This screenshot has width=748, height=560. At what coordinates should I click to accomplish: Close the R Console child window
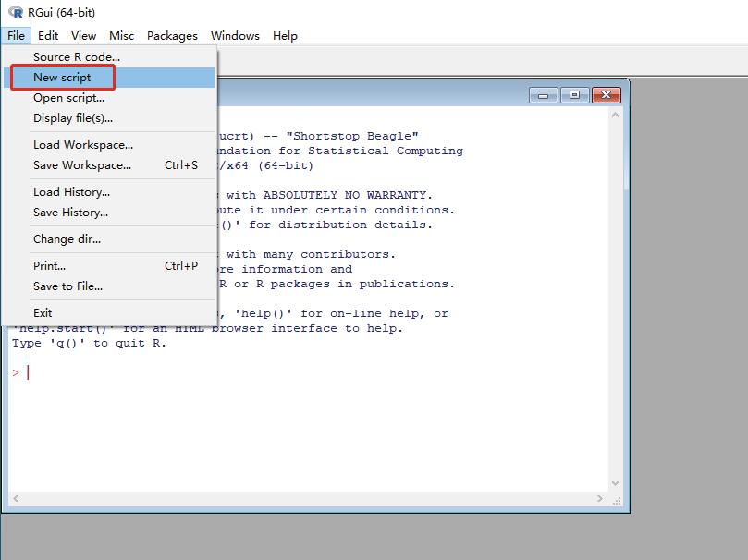pyautogui.click(x=606, y=94)
